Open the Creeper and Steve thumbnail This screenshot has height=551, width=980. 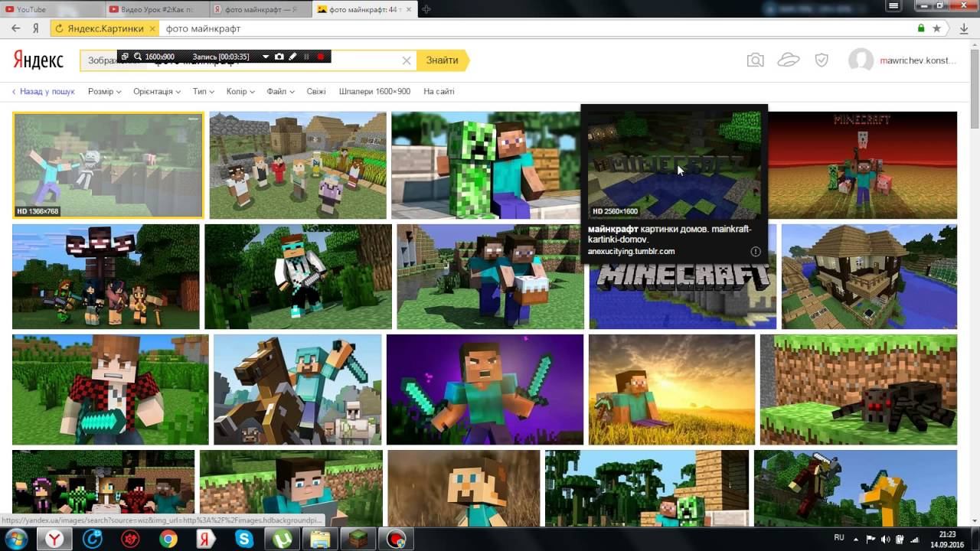pos(485,165)
